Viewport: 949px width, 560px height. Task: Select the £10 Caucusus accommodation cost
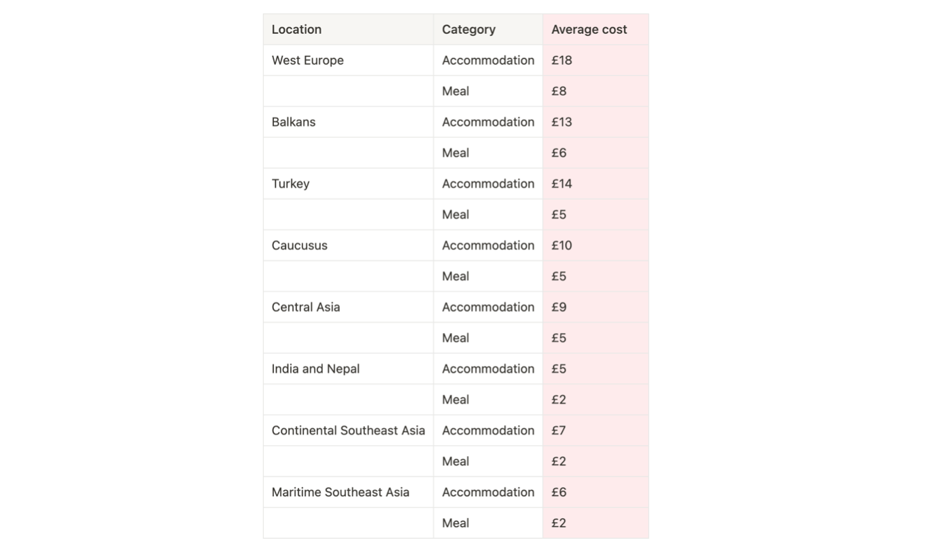pyautogui.click(x=596, y=245)
